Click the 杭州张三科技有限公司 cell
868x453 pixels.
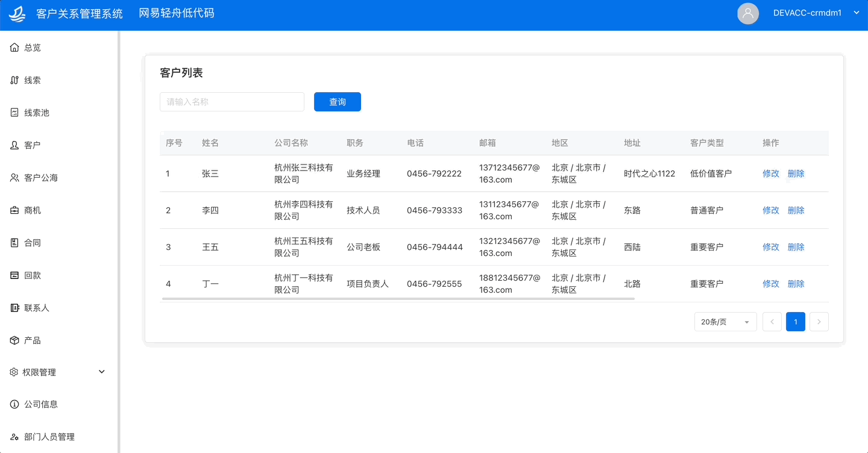click(x=304, y=173)
